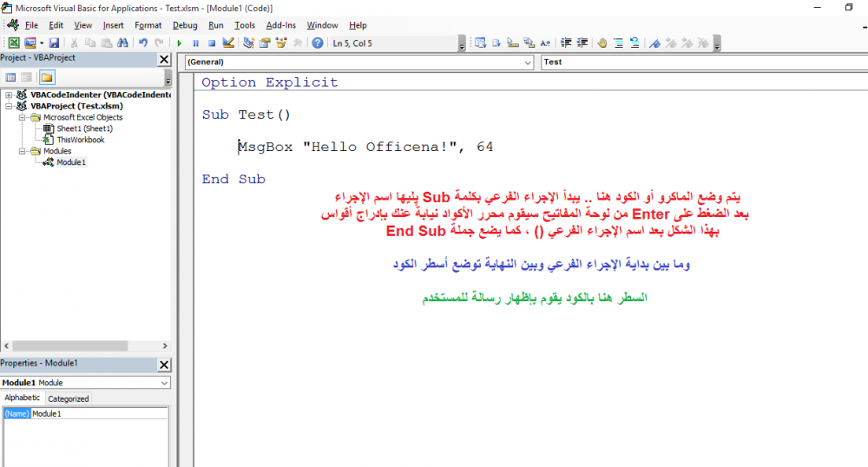This screenshot has height=467, width=868.
Task: Open Find with the binoculars icon
Action: (123, 43)
